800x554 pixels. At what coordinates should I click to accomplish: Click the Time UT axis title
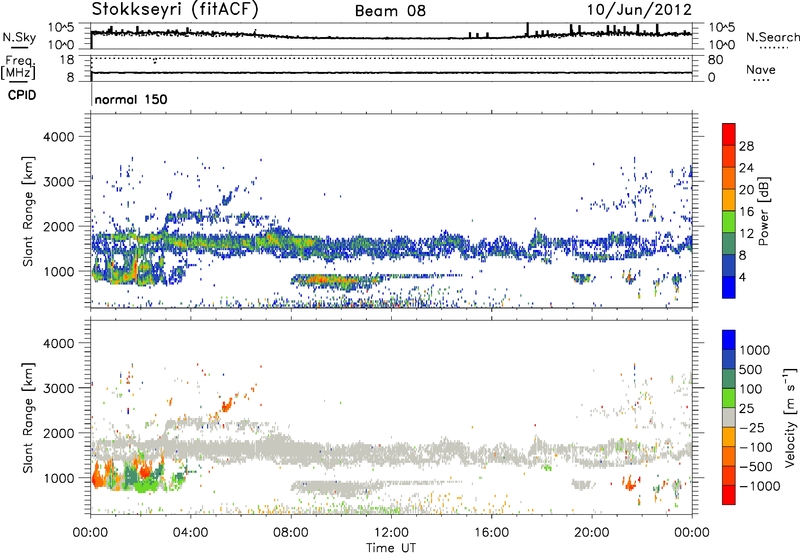[391, 548]
